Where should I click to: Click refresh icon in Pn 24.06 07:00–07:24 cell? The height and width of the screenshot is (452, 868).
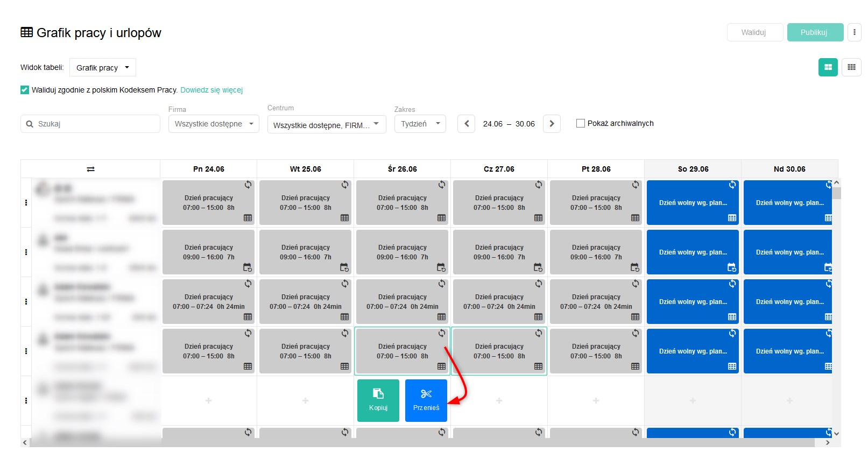tap(248, 284)
